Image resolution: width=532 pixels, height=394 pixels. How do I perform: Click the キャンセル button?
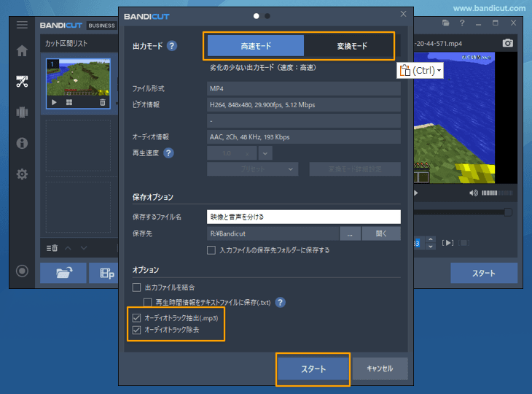380,369
